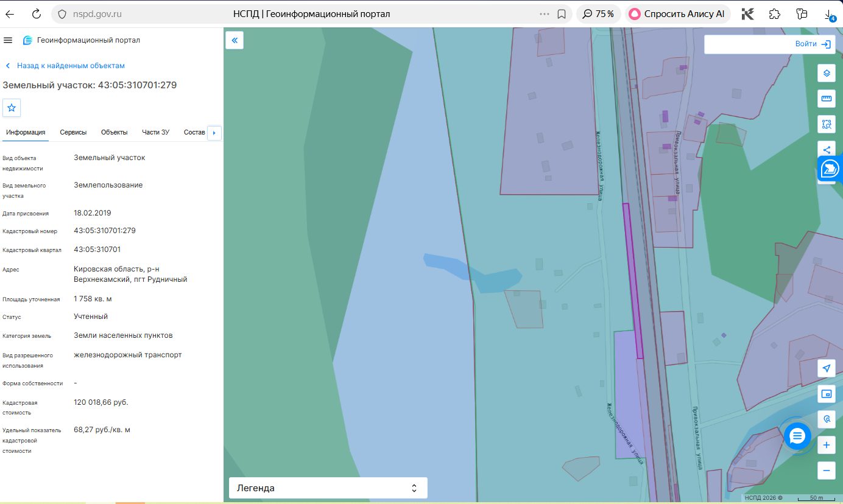Viewport: 843px width, 504px height.
Task: Share the current map view
Action: click(827, 150)
